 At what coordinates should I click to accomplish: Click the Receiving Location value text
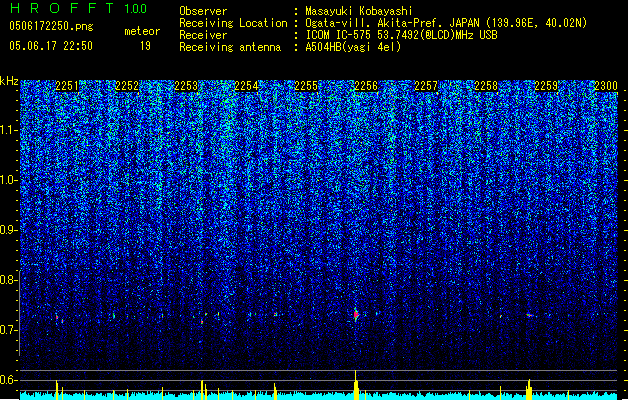pos(446,23)
